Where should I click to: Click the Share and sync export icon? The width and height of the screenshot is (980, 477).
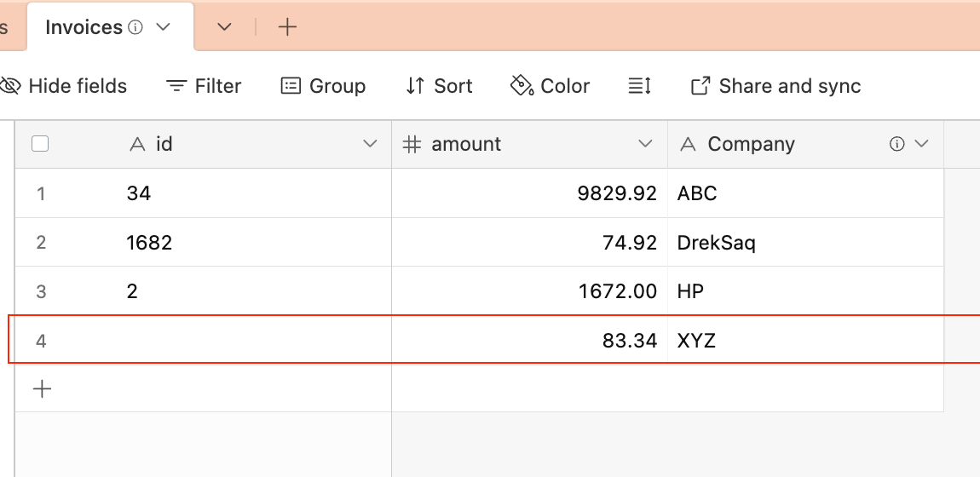700,86
